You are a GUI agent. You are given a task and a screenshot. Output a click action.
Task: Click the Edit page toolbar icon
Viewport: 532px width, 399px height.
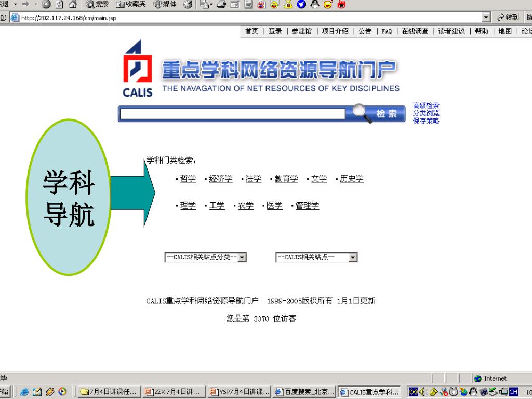coord(235,4)
